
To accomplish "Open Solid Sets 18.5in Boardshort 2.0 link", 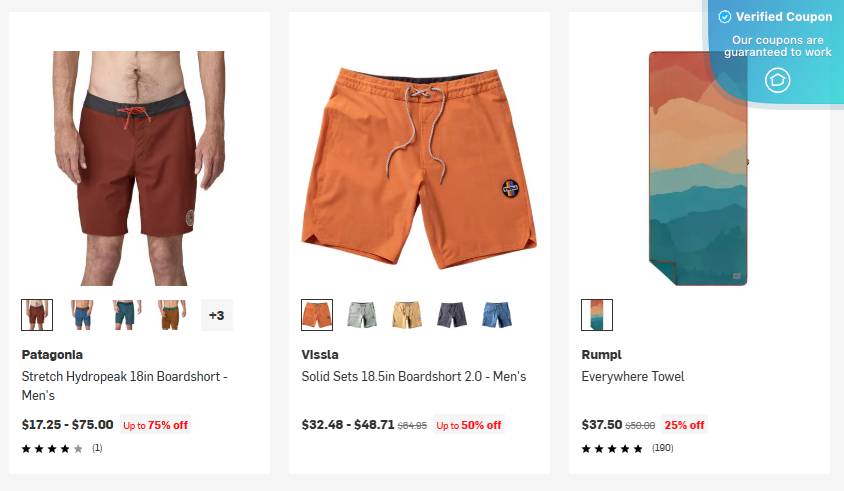I will tap(413, 377).
